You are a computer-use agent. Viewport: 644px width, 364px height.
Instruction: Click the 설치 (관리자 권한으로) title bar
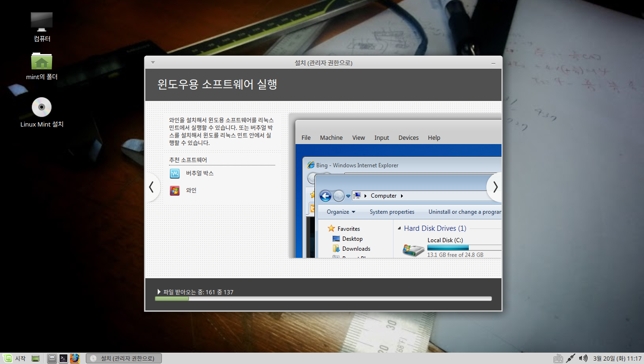point(323,63)
